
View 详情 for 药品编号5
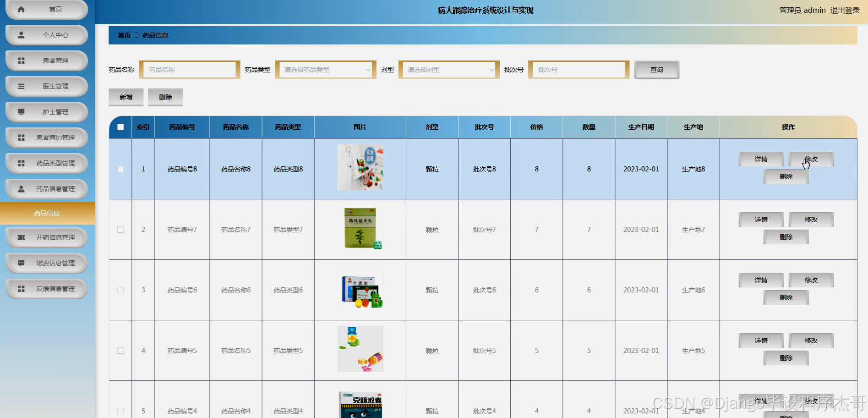tap(761, 341)
